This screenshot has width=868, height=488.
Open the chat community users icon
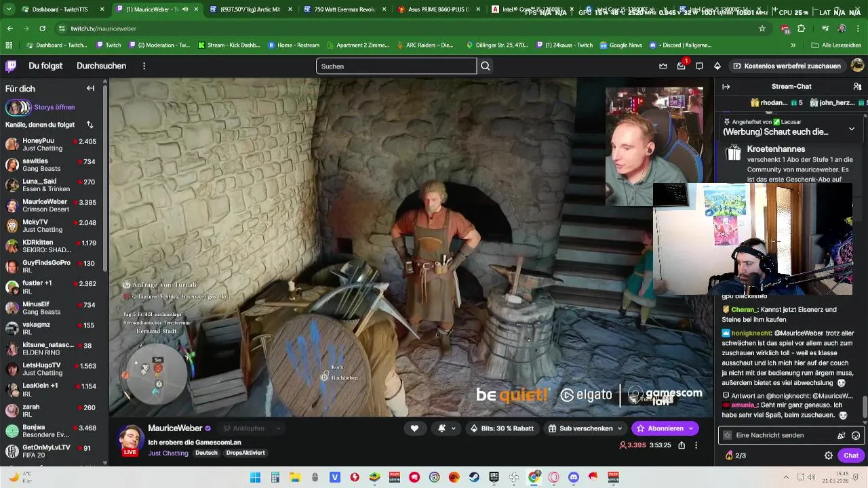pos(857,87)
